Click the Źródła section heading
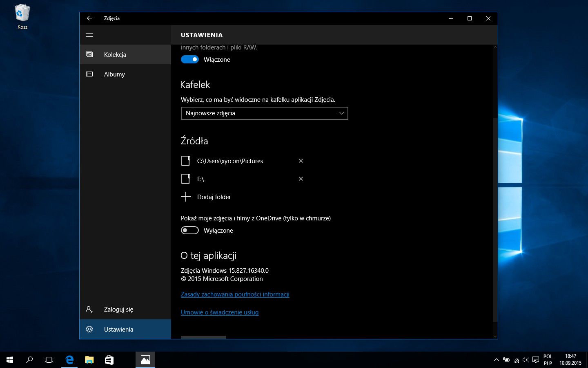The height and width of the screenshot is (368, 588). [194, 141]
